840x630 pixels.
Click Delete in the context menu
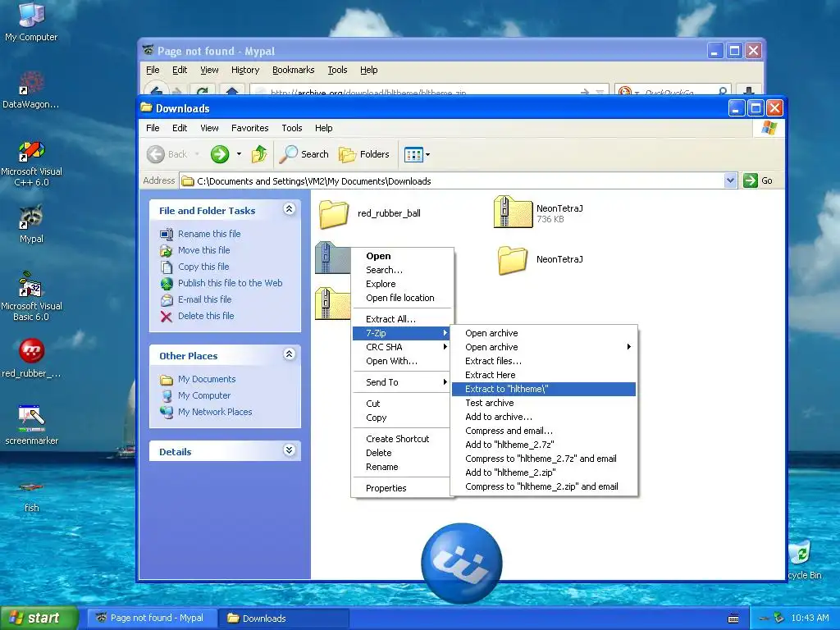[402, 453]
